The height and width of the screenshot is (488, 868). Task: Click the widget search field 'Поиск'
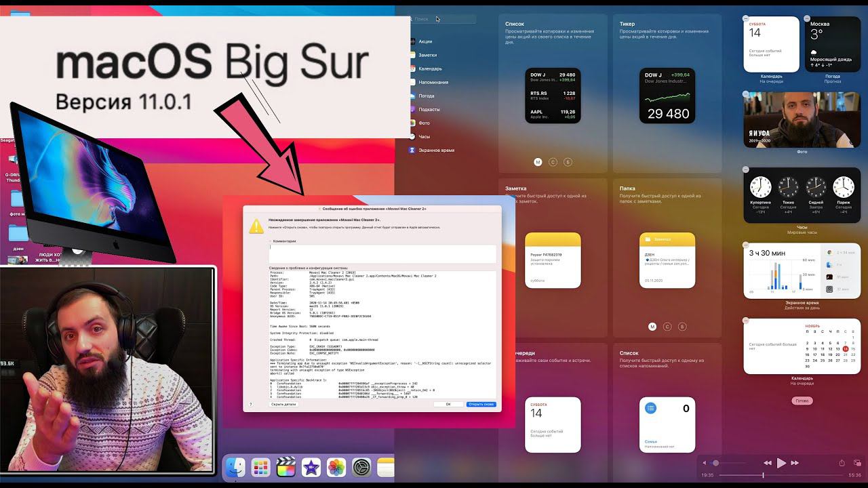(443, 19)
